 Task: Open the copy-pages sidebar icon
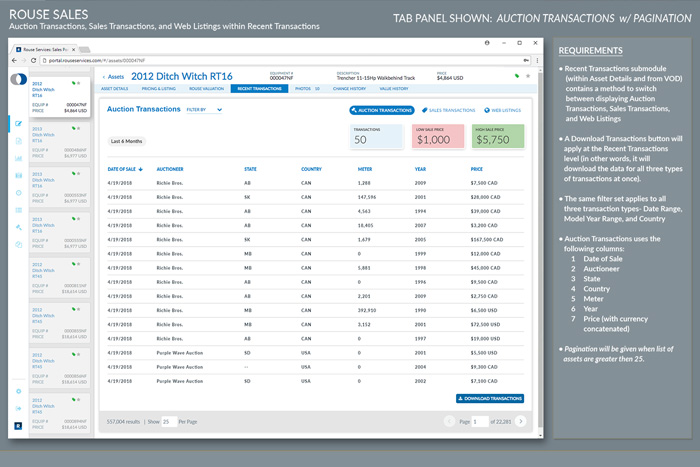[x=18, y=245]
